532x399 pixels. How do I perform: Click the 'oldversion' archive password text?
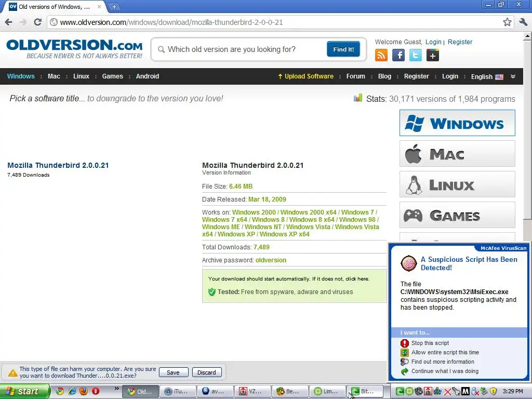pyautogui.click(x=271, y=260)
